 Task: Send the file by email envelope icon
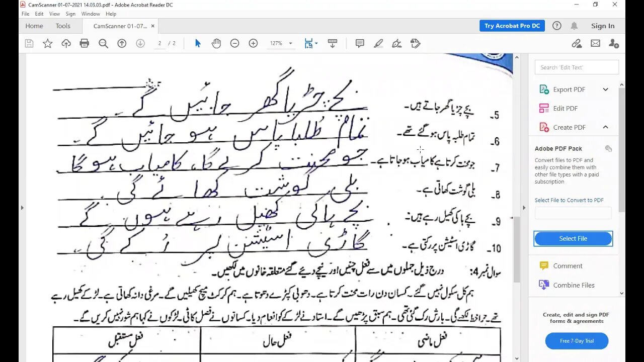595,44
